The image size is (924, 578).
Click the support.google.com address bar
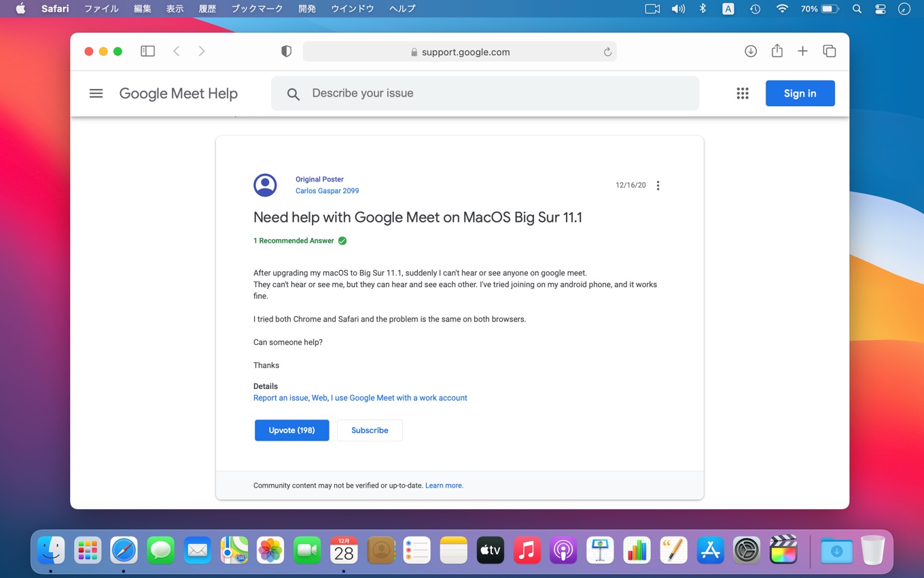tap(459, 52)
